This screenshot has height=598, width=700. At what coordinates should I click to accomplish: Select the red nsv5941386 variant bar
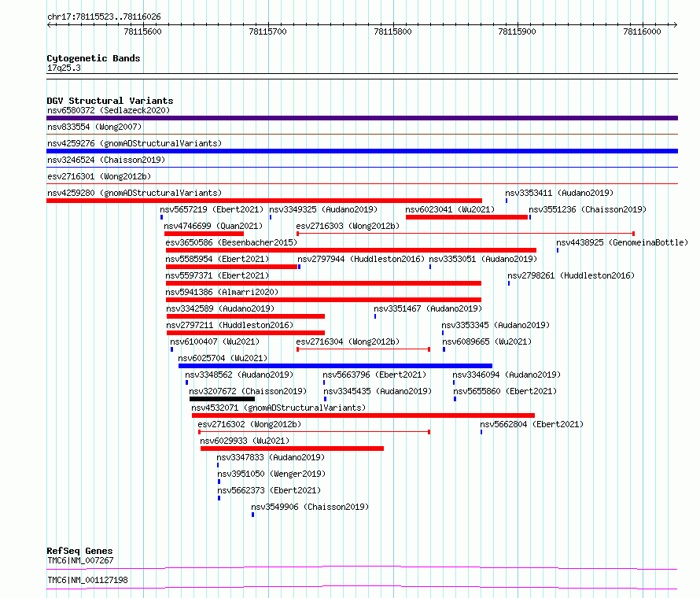pos(324,300)
